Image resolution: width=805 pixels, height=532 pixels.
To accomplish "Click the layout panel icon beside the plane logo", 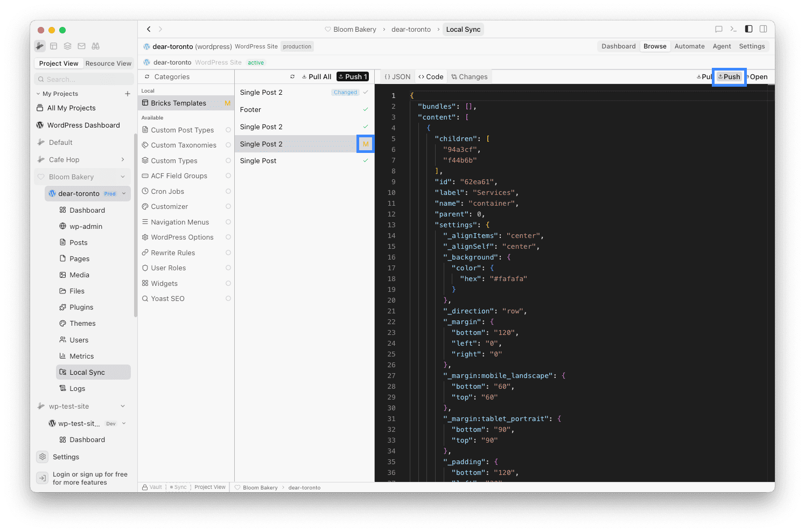I will 54,46.
